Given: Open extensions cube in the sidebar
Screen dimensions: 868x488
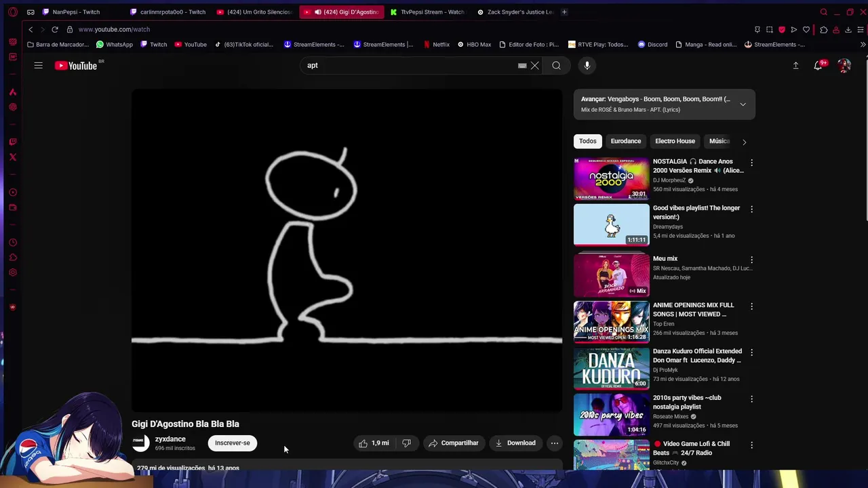Looking at the screenshot, I should (13, 258).
